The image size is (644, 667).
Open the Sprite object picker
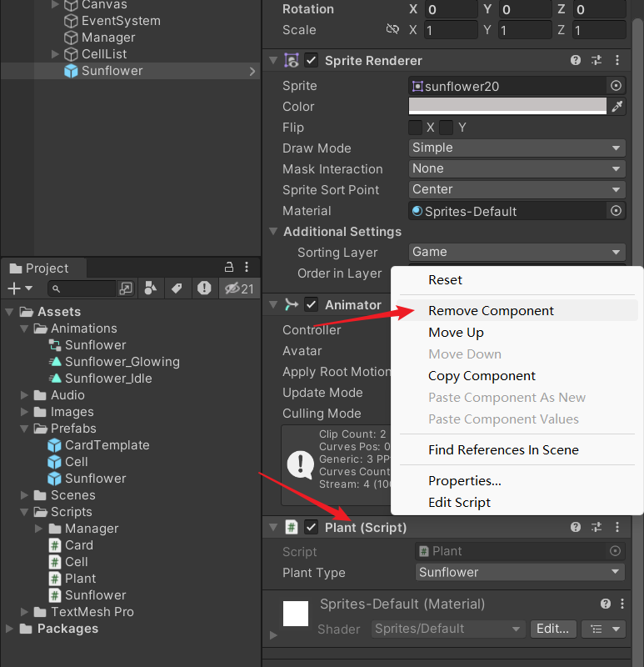coord(616,86)
